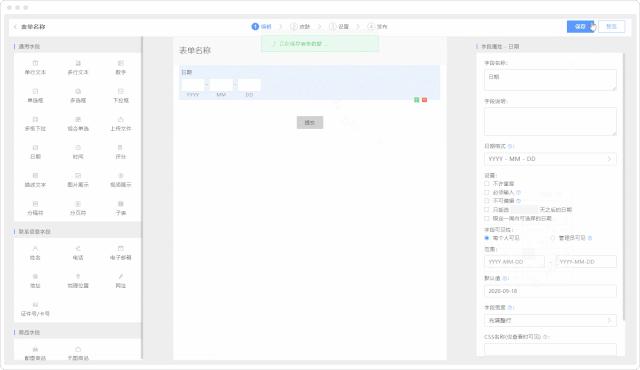The height and width of the screenshot is (370, 640).
Task: Add a 分隔符 separator field
Action: (x=35, y=208)
